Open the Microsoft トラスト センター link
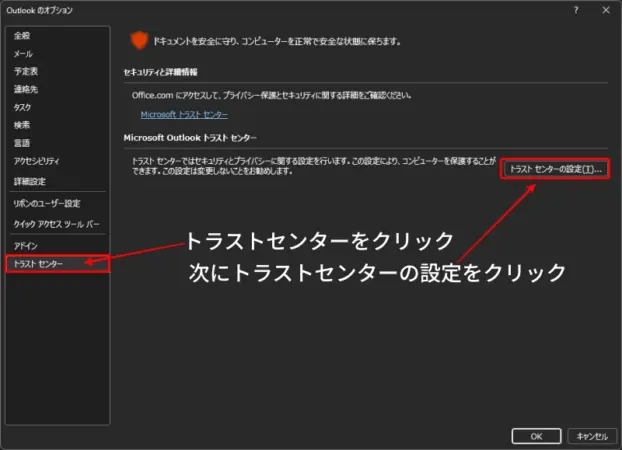The height and width of the screenshot is (450, 622). [184, 115]
